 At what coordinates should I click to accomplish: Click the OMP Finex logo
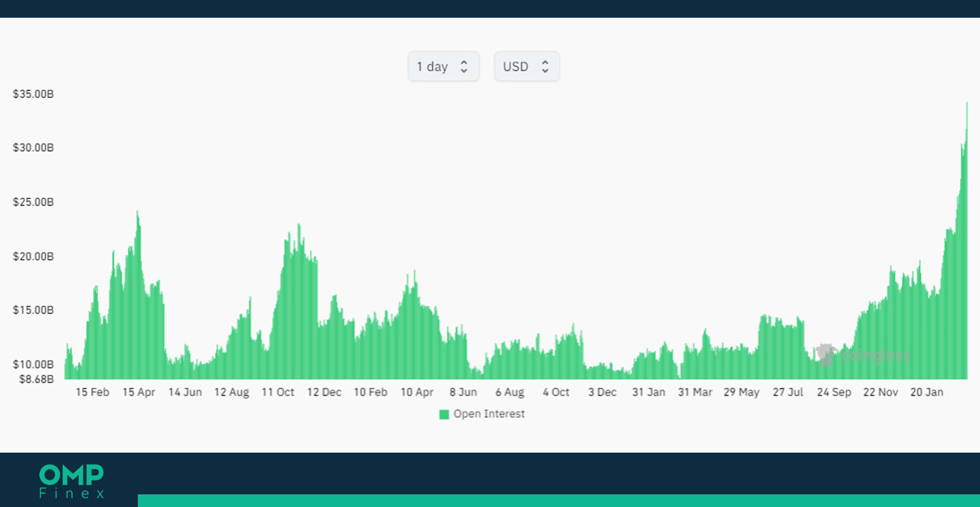(71, 481)
